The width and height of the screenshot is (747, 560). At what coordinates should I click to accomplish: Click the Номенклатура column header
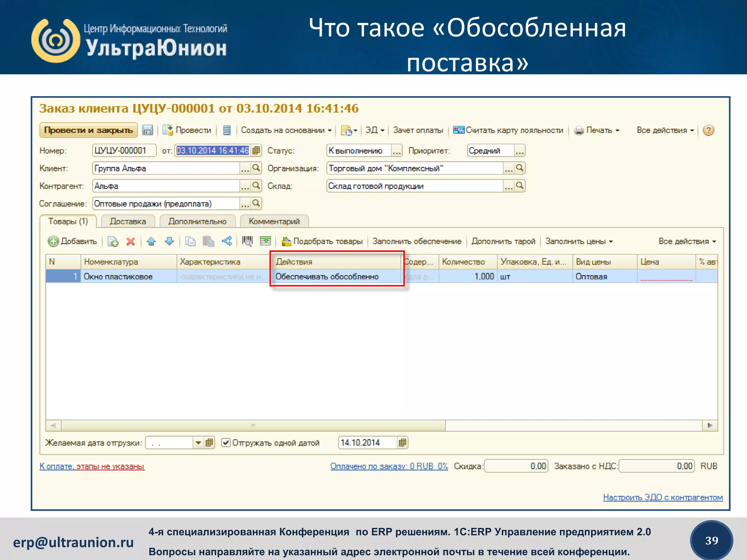tap(129, 262)
